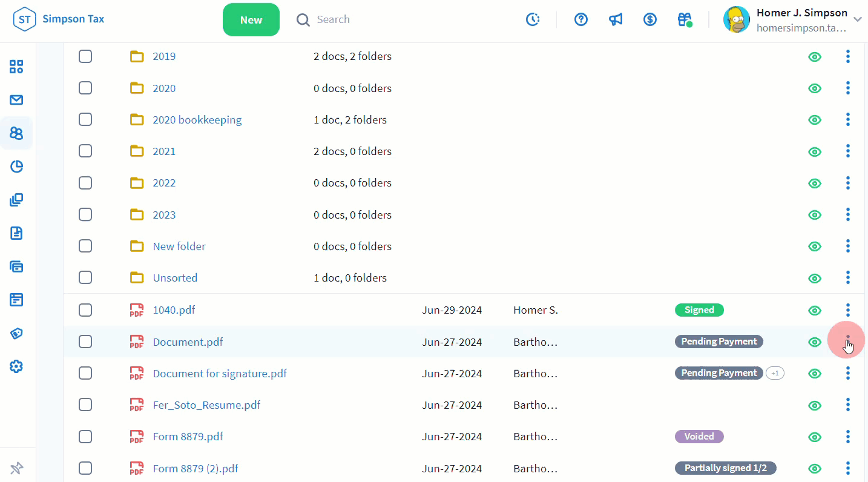Expand the Homer J. Simpson account dropdown
The height and width of the screenshot is (482, 868).
(857, 19)
